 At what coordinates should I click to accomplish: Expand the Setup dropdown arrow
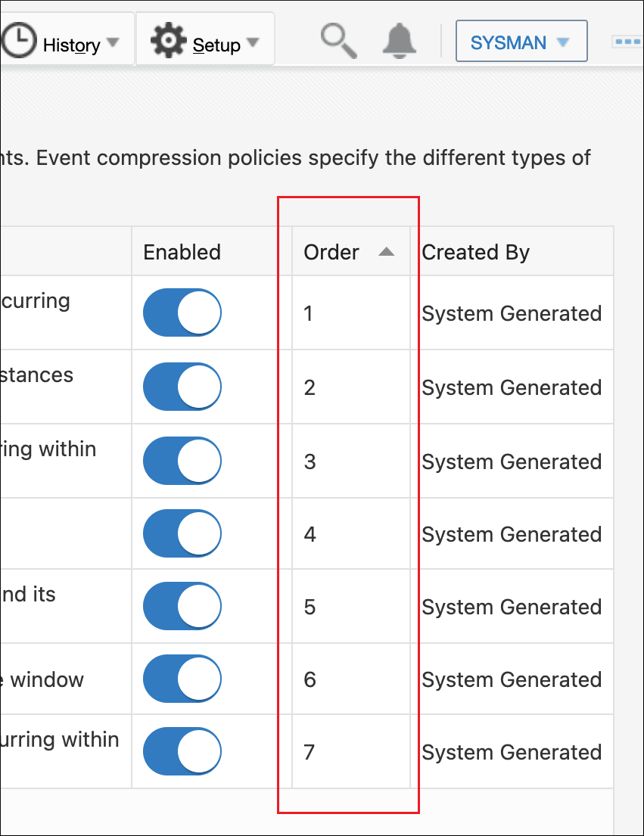[253, 43]
